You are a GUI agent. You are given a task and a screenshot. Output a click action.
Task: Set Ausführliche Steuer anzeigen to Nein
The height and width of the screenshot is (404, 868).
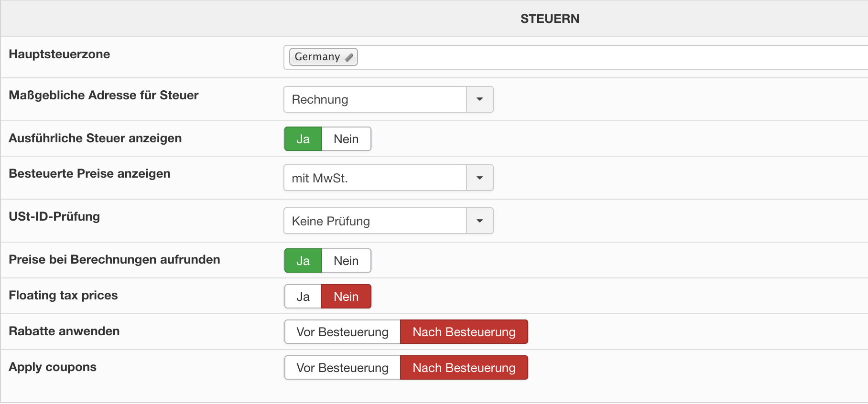click(x=346, y=139)
